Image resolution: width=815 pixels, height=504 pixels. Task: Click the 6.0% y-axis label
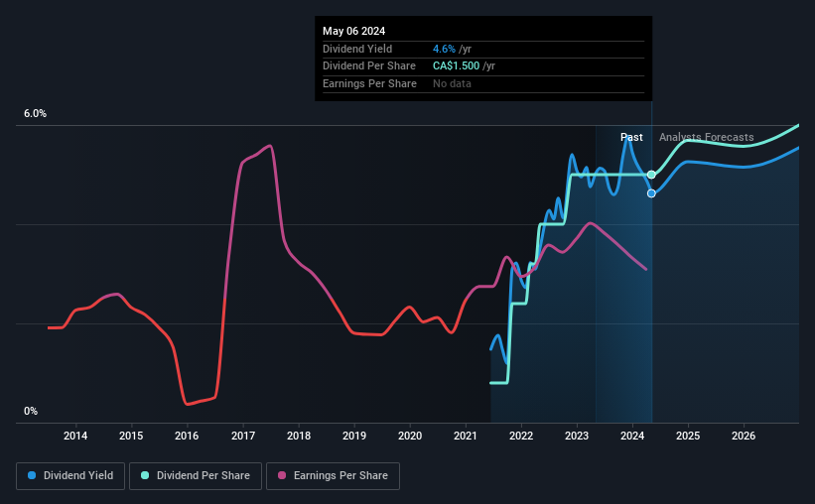coord(35,114)
